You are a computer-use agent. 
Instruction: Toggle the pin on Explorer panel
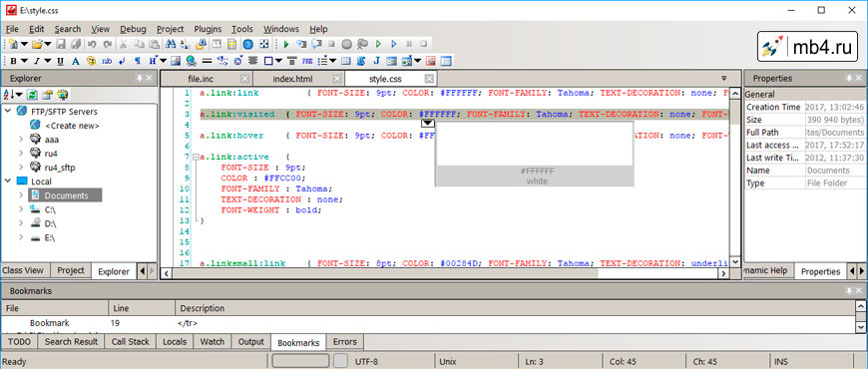coord(140,79)
